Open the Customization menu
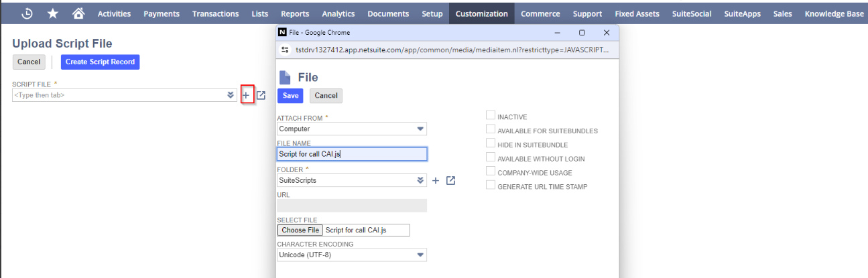 click(482, 13)
